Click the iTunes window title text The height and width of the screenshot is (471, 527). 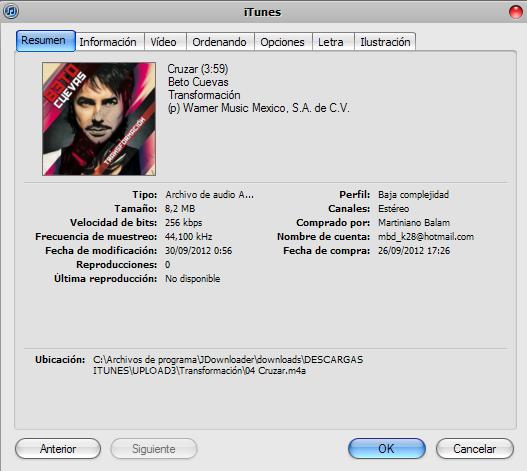(262, 12)
